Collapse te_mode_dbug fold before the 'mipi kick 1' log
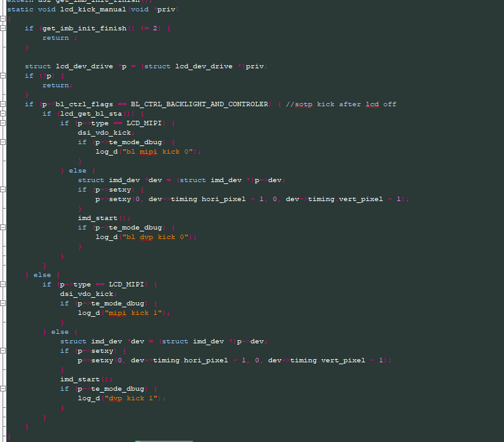Viewport: 504px width, 442px height. coord(3,304)
